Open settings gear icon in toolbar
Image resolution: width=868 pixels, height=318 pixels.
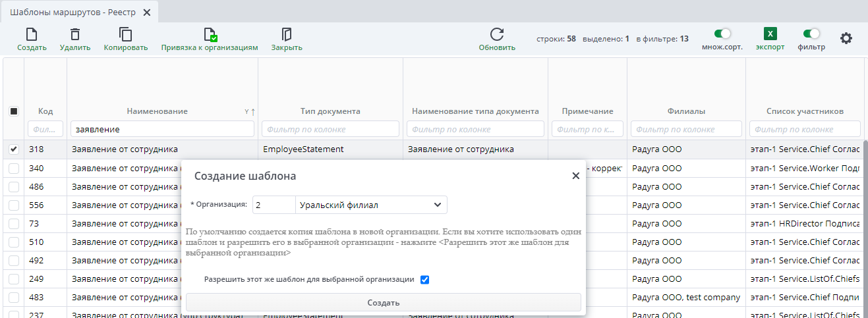tap(846, 38)
